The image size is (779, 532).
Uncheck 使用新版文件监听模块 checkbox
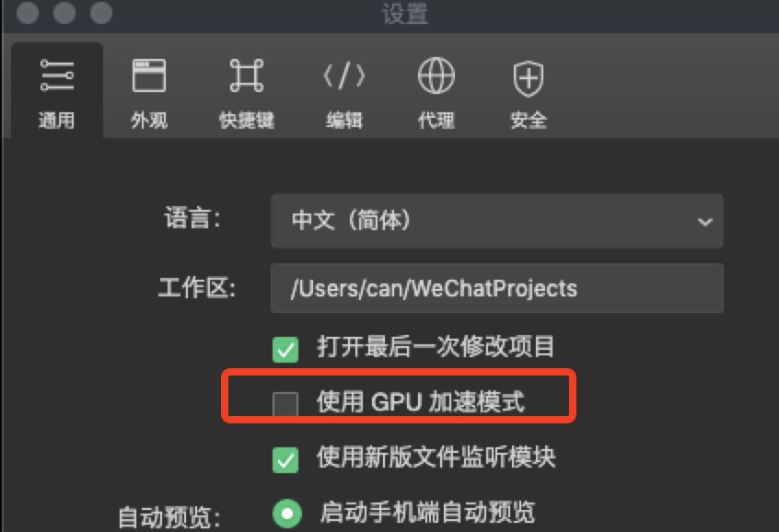point(285,459)
